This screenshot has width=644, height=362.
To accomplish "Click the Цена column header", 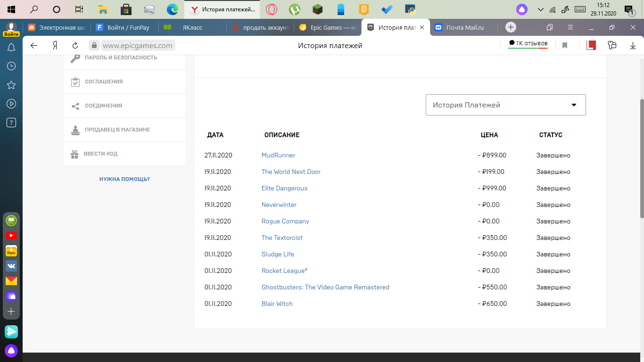I will pos(489,135).
